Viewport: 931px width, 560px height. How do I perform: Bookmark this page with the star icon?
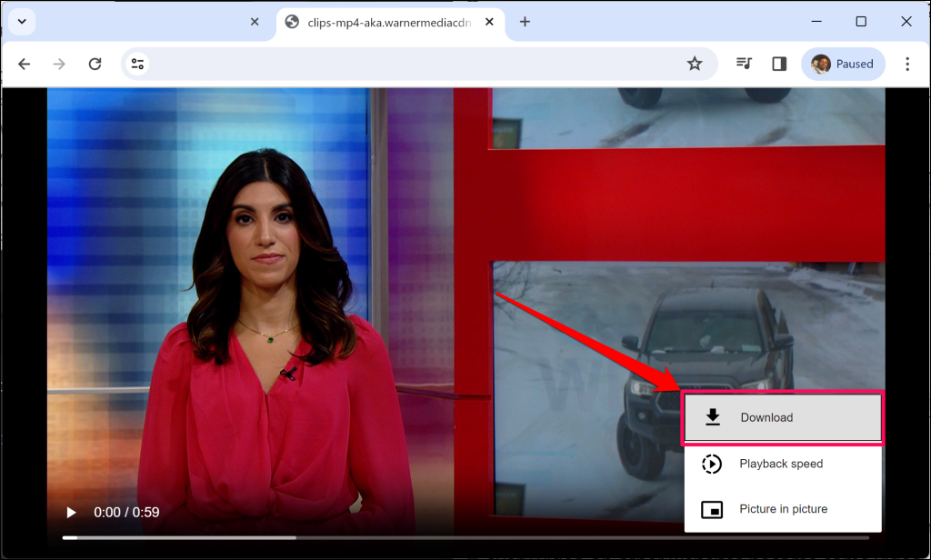695,64
